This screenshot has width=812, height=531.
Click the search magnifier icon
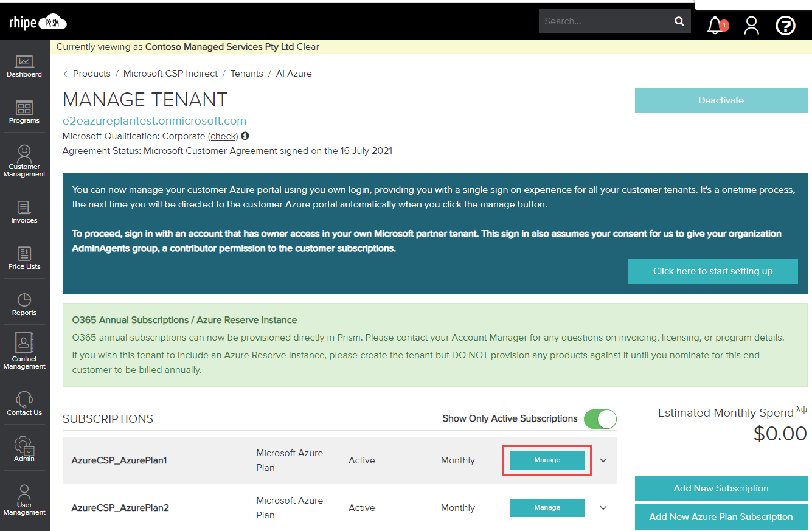click(x=679, y=21)
